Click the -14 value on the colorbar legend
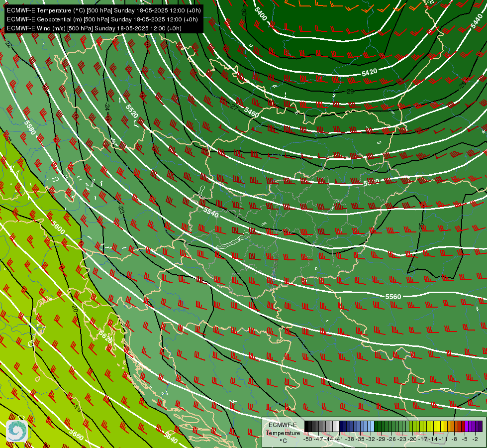The width and height of the screenshot is (487, 448). tap(434, 439)
